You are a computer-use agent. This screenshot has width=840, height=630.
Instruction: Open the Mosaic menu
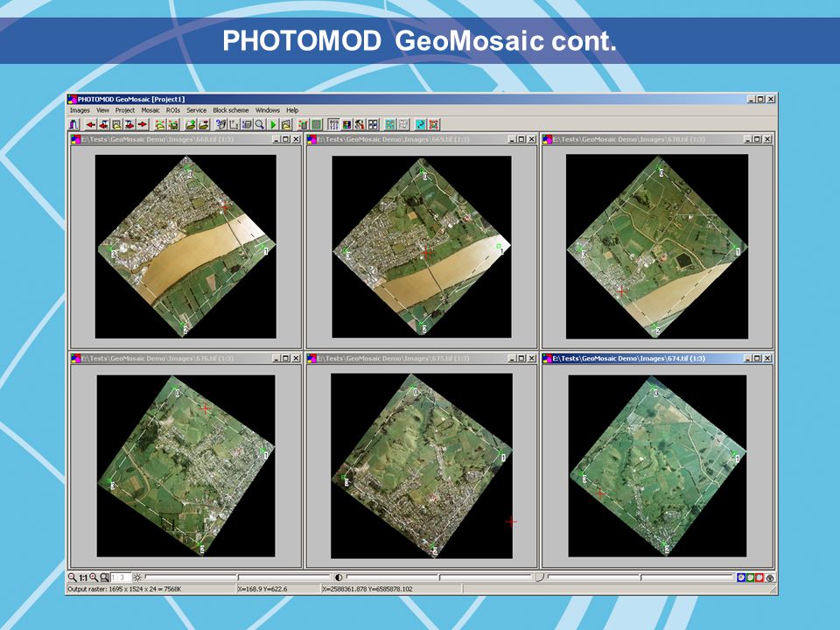coord(150,110)
